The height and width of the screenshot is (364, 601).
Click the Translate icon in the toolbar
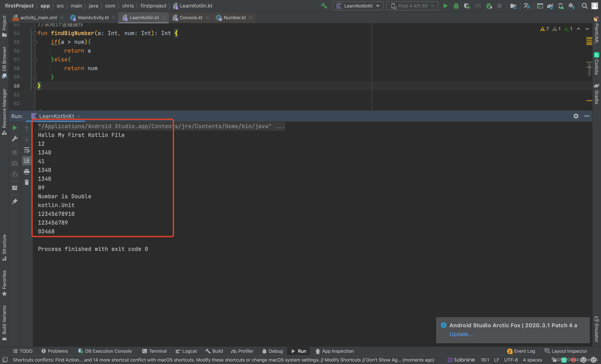click(x=527, y=6)
